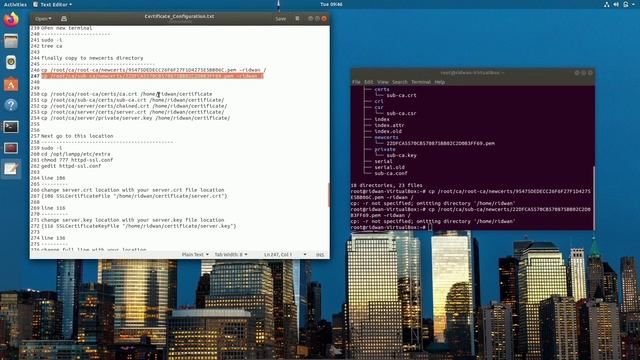Click 'sub-ca.csr' in Terminal output

click(401, 113)
